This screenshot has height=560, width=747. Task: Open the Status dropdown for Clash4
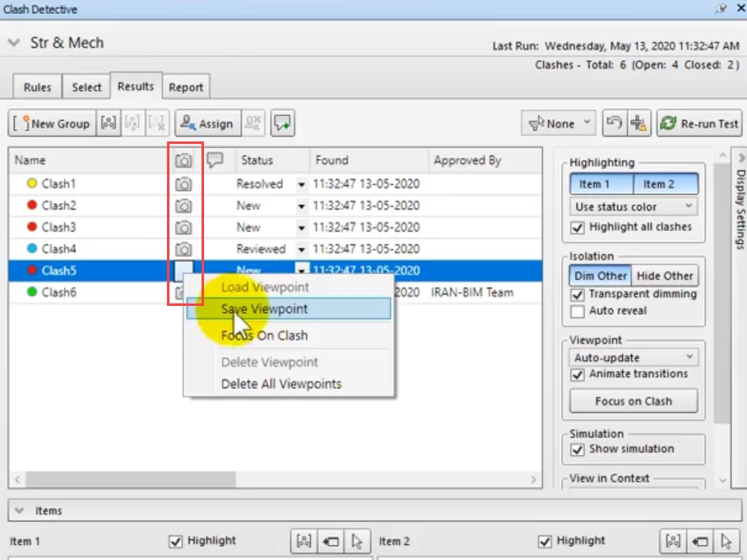tap(302, 249)
